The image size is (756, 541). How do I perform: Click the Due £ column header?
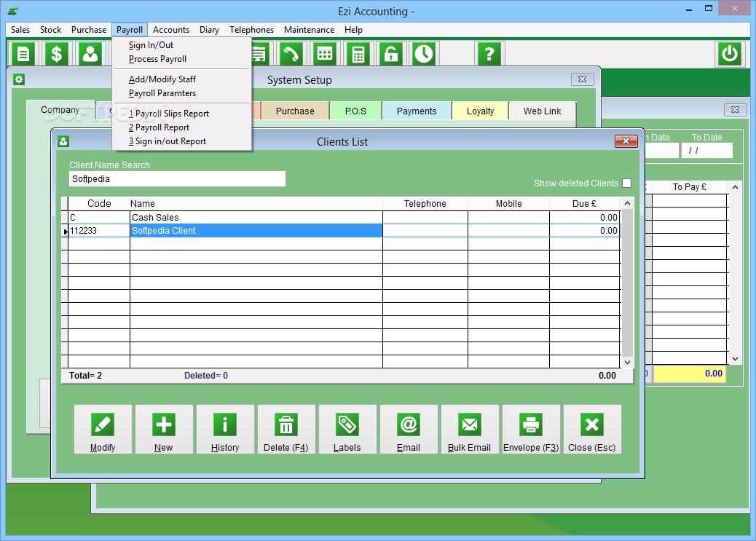pos(584,203)
